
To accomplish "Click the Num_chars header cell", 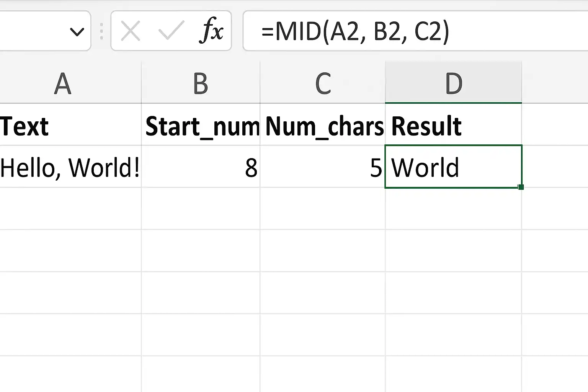I will pyautogui.click(x=323, y=125).
